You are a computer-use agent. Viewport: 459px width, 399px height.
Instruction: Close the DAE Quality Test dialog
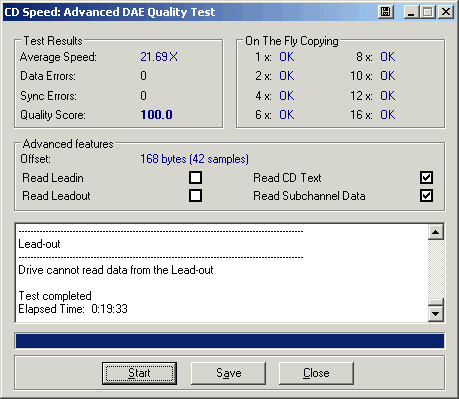(x=316, y=373)
